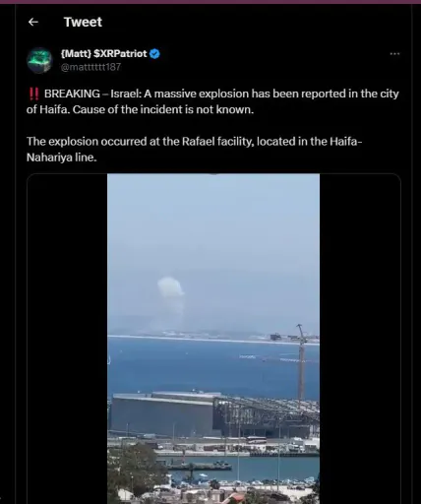This screenshot has height=504, width=421.
Task: Go back using the left arrow
Action: [x=33, y=22]
